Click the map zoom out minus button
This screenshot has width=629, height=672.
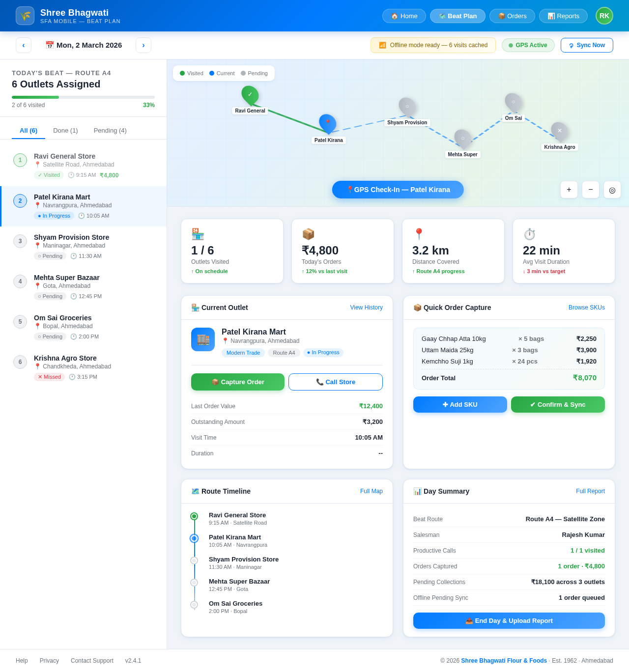591,190
